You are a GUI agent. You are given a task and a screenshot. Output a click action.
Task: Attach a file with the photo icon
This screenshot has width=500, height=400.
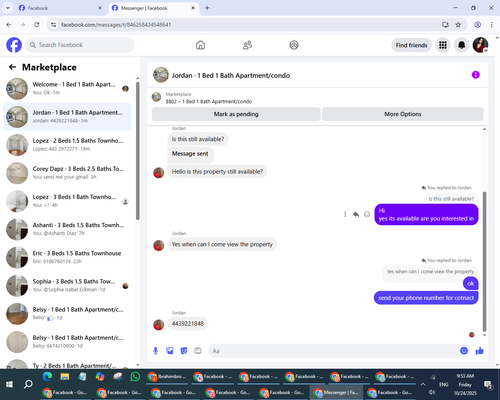click(170, 351)
